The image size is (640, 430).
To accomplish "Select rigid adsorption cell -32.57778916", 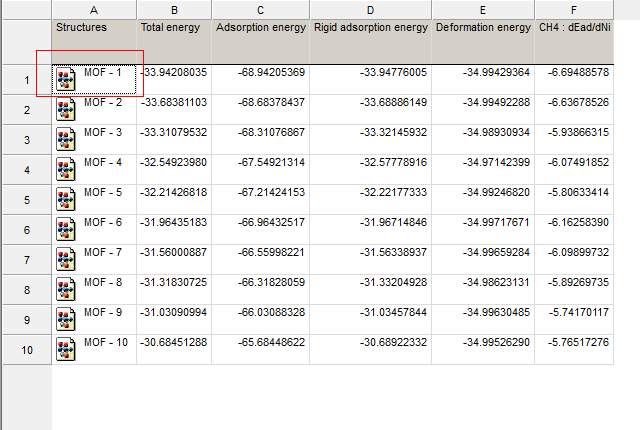I will point(371,170).
